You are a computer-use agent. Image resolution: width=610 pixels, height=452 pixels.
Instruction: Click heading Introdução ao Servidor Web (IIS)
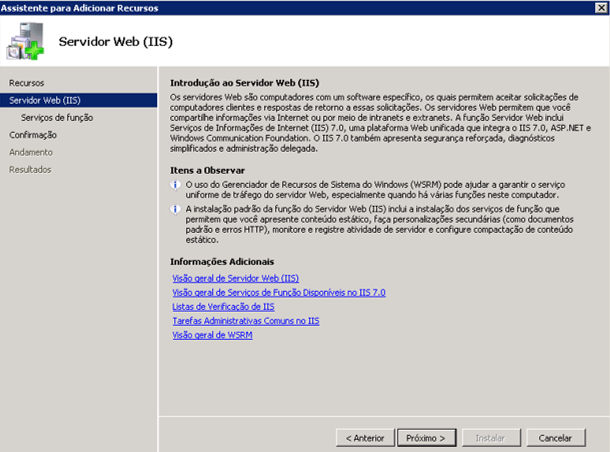tap(244, 83)
